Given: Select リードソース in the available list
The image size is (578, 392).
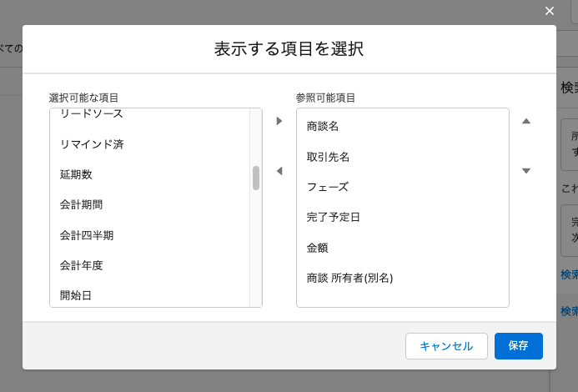Looking at the screenshot, I should point(149,114).
